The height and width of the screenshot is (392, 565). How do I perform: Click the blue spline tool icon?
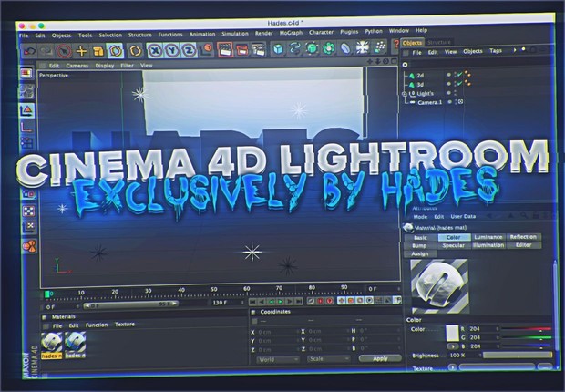coord(295,48)
